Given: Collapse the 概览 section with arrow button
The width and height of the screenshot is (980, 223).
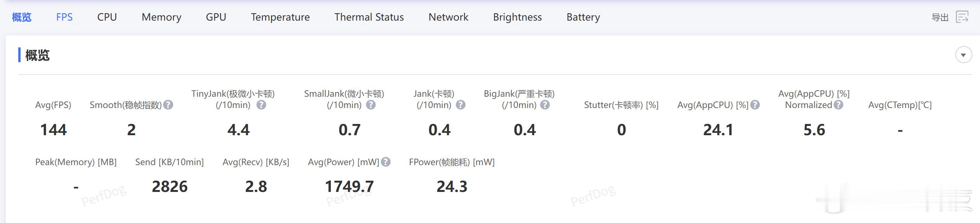Looking at the screenshot, I should (963, 55).
